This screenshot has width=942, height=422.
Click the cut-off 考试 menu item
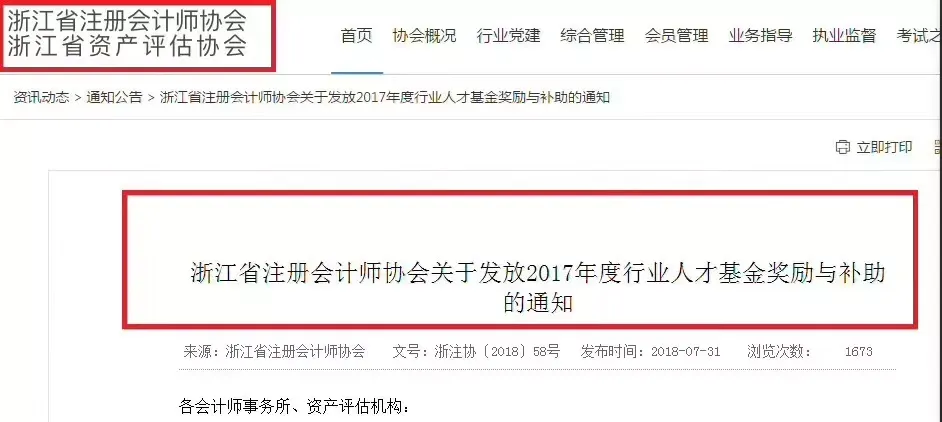coord(919,35)
